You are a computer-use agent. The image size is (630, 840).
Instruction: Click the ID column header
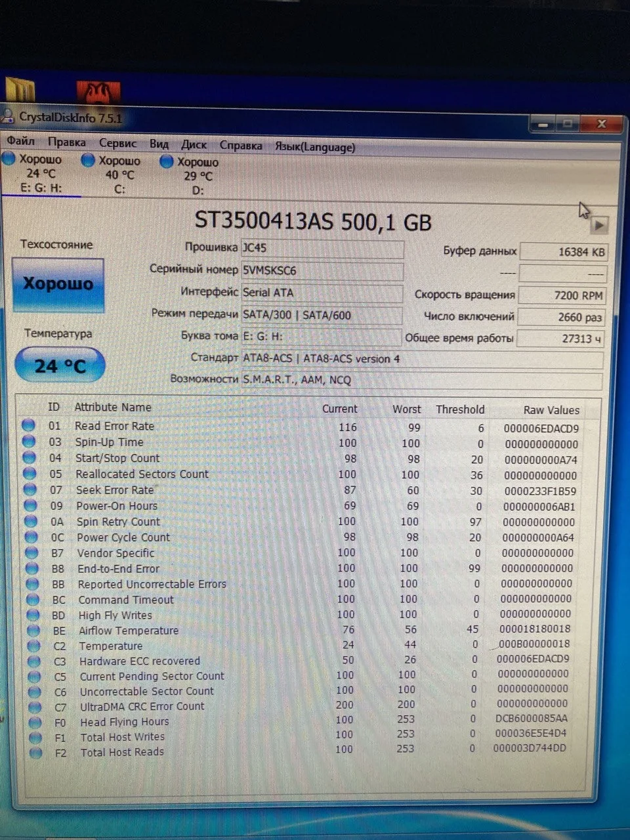54,407
